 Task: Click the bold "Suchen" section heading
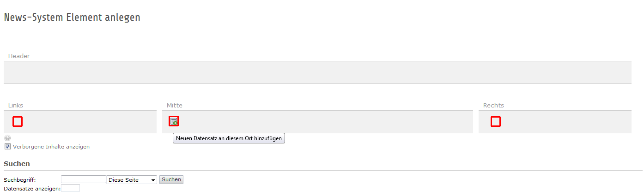coord(17,164)
